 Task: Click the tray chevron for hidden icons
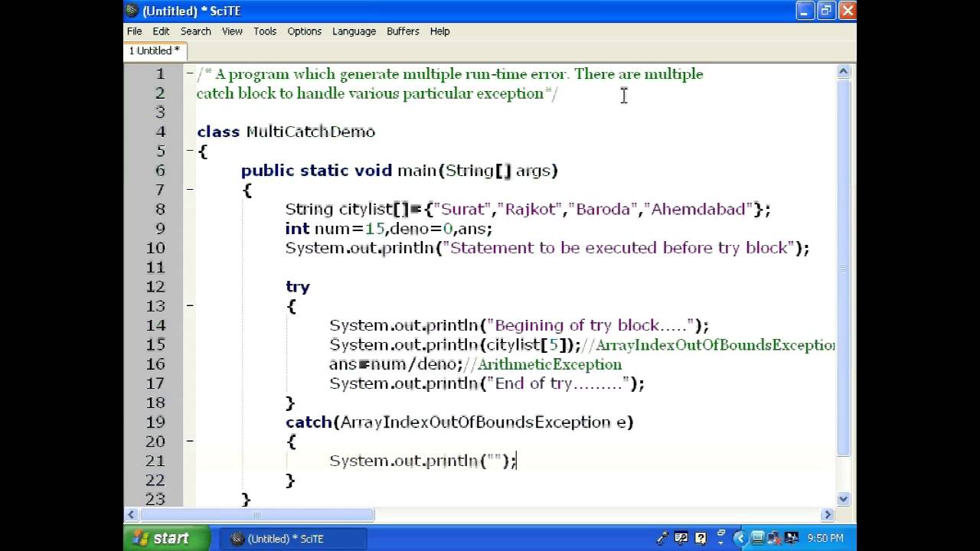740,539
